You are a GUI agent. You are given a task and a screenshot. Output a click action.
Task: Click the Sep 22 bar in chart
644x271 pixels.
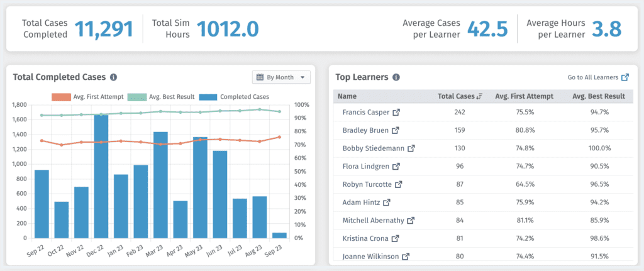pyautogui.click(x=42, y=204)
